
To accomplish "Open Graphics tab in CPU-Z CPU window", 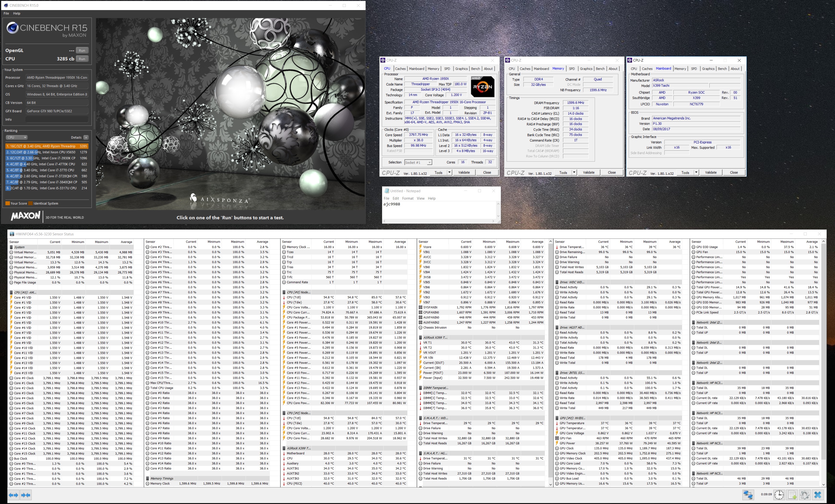I will pyautogui.click(x=461, y=69).
